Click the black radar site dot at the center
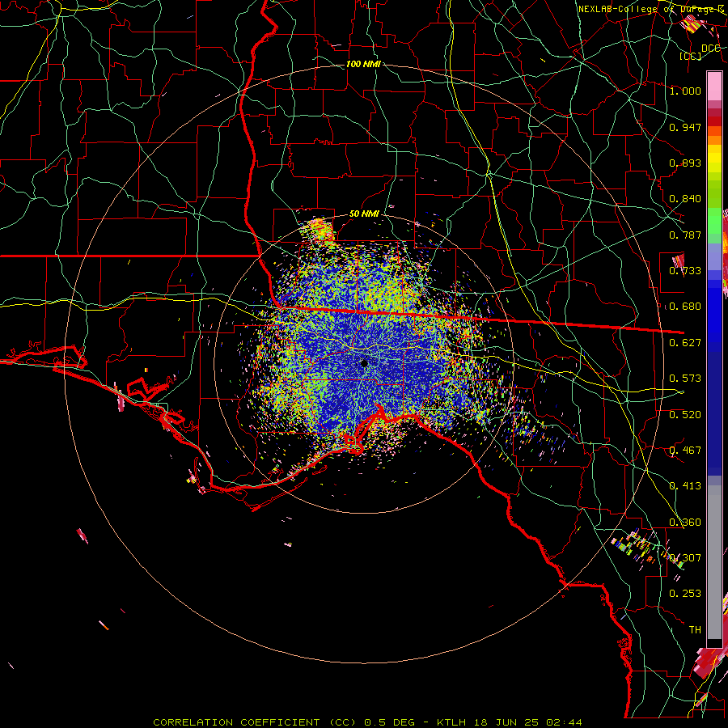 point(364,363)
